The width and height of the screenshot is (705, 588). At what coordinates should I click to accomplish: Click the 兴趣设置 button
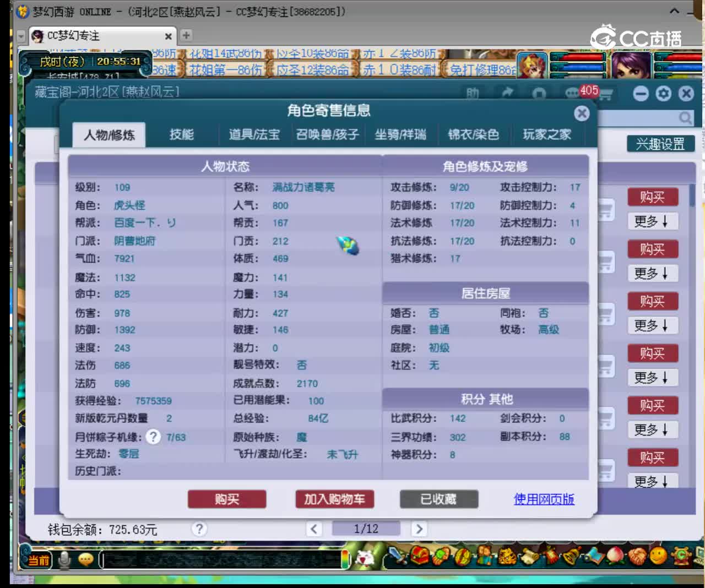660,144
